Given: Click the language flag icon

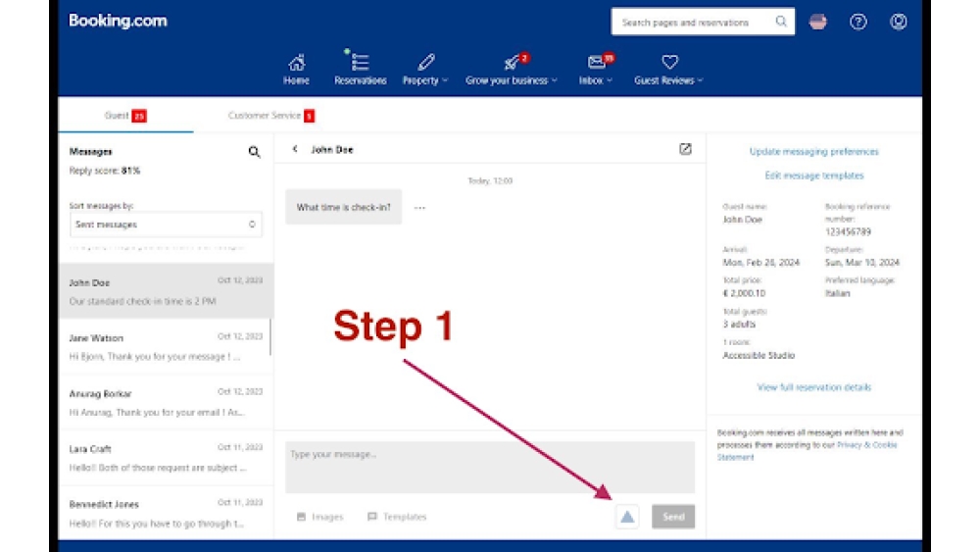Looking at the screenshot, I should click(x=818, y=22).
